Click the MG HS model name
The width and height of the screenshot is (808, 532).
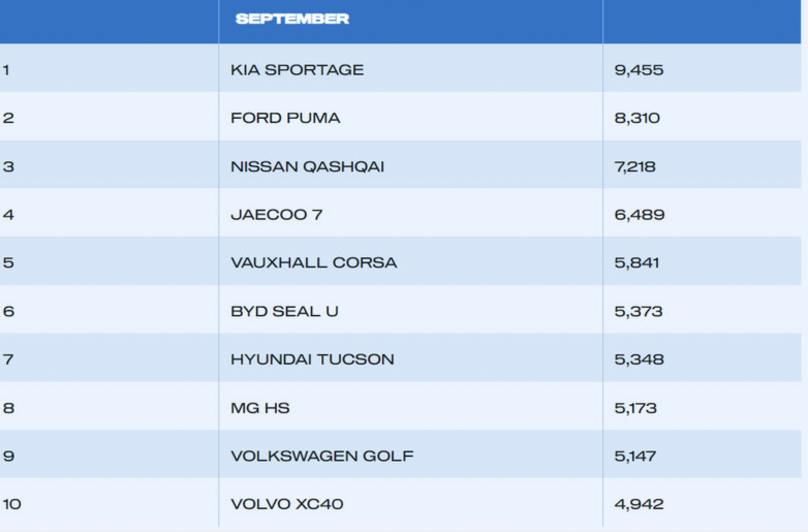pyautogui.click(x=260, y=408)
